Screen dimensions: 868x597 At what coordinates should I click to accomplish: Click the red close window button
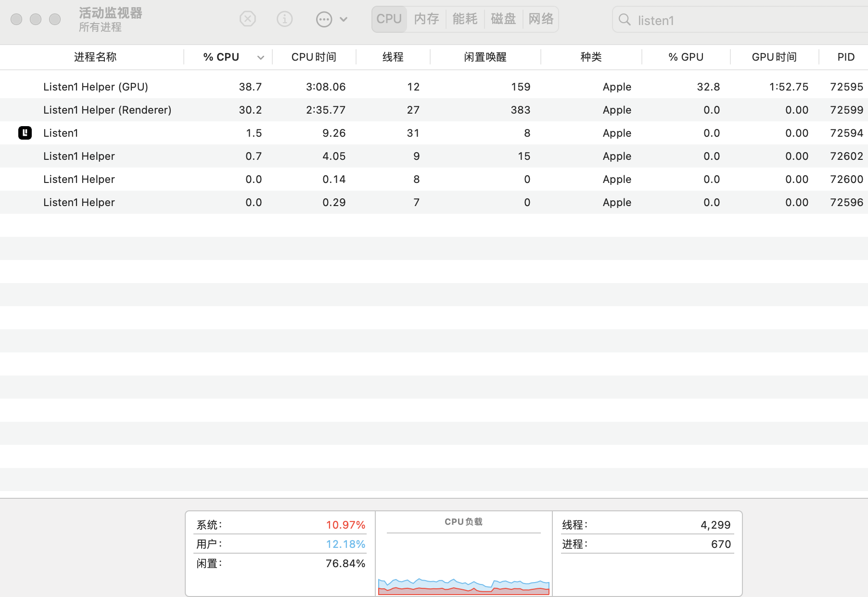pos(16,19)
